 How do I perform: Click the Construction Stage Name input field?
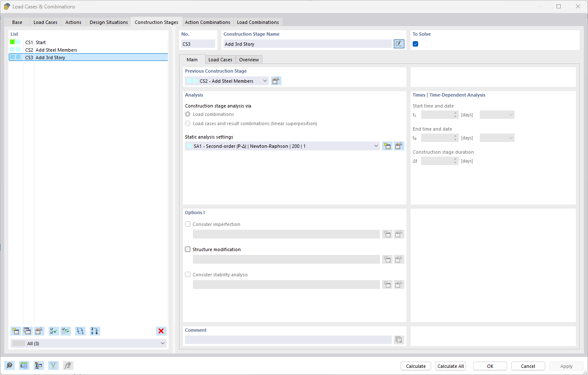(307, 44)
